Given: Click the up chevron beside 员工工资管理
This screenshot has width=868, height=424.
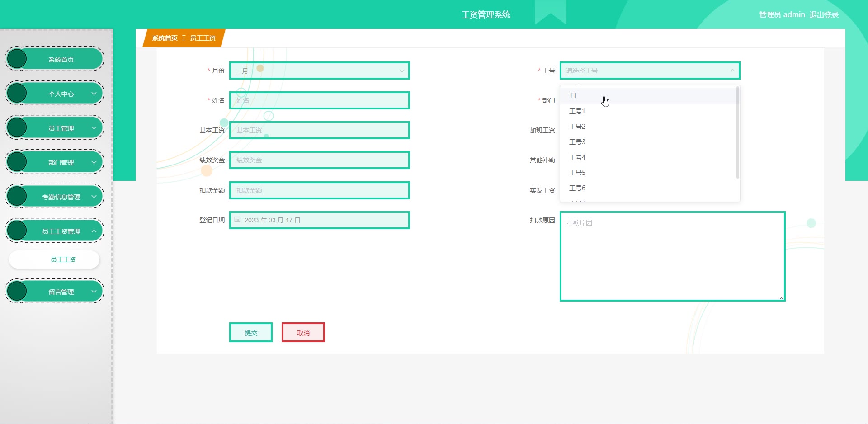Looking at the screenshot, I should [94, 231].
